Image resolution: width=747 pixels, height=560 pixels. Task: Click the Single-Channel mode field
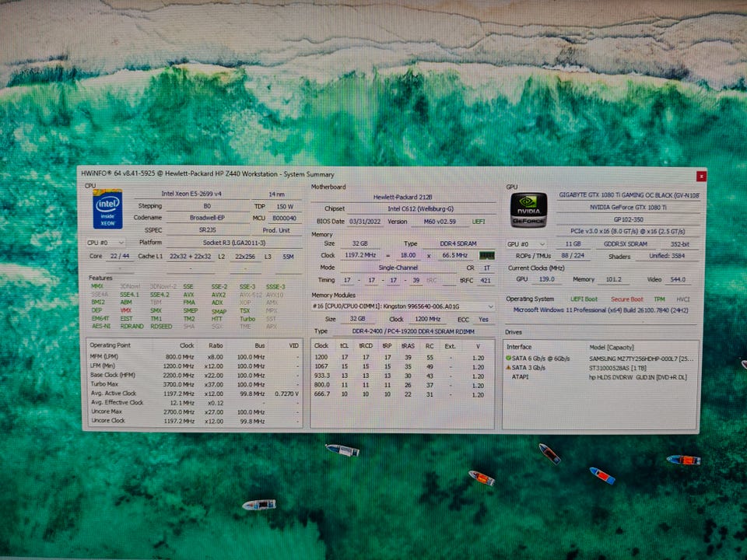[398, 268]
